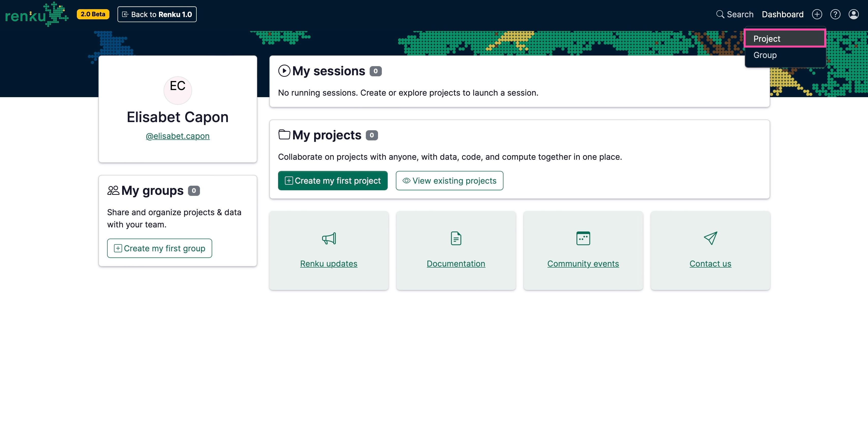Image resolution: width=868 pixels, height=438 pixels.
Task: Click the magnifying glass search icon
Action: 720,14
